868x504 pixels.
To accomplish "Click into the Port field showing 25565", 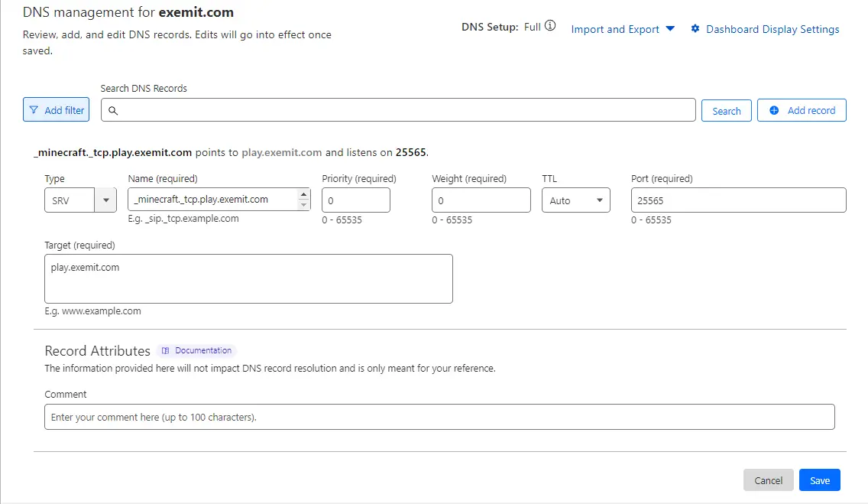I will point(738,200).
